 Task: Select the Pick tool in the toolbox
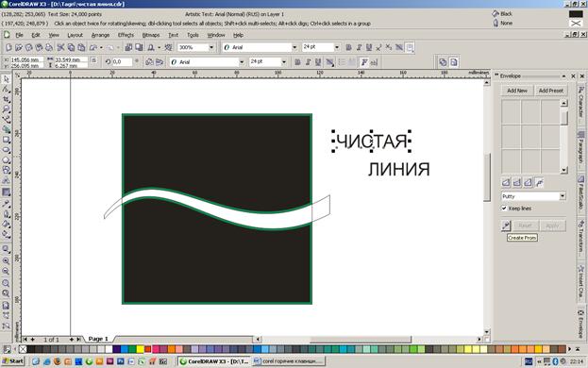(x=6, y=79)
